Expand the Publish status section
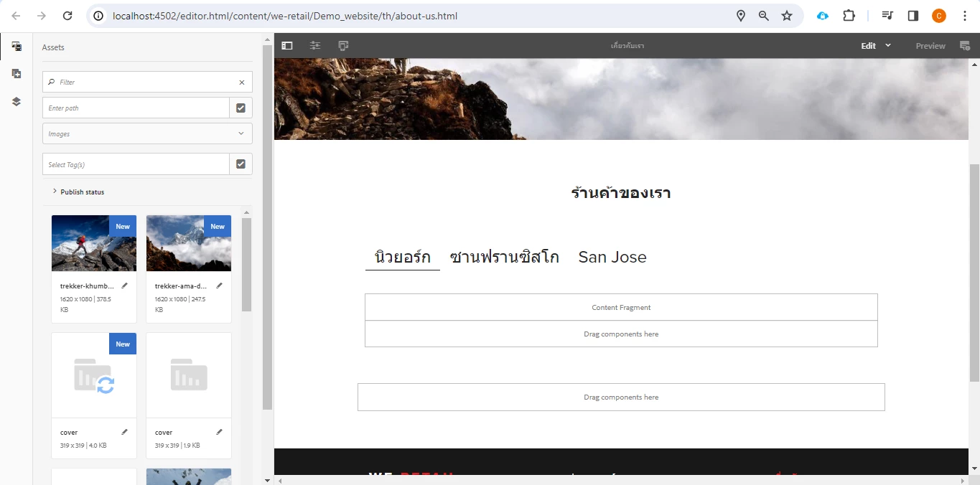Image resolution: width=980 pixels, height=485 pixels. tap(79, 192)
